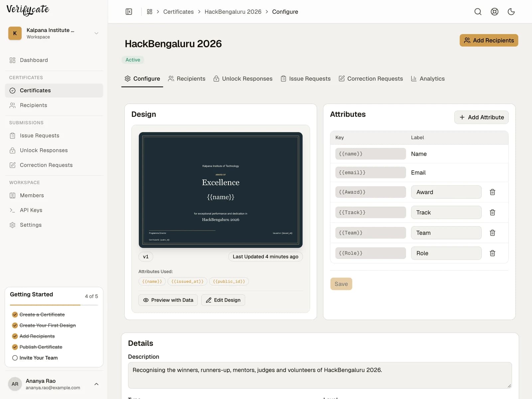Open Unlock Responses in the sidebar

(x=54, y=150)
